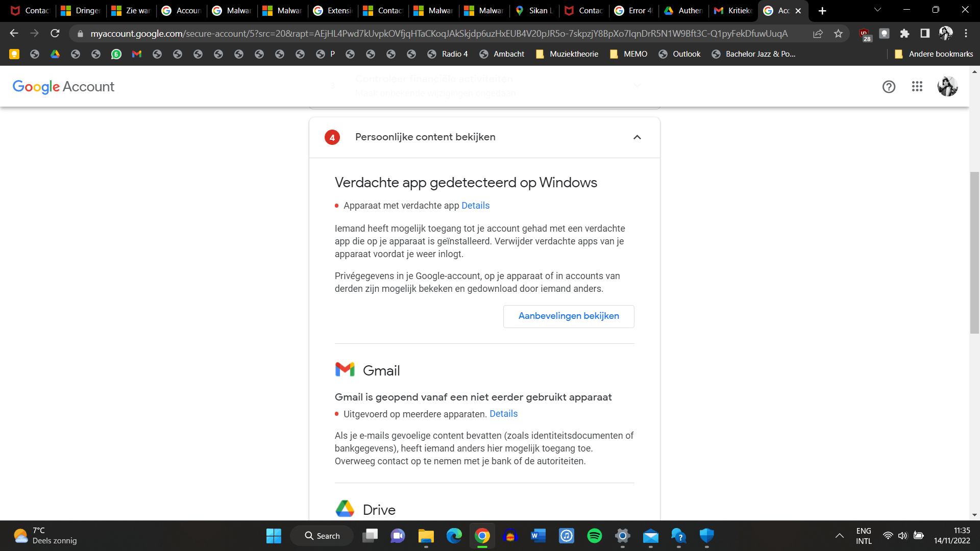
Task: Open Spotify from the taskbar
Action: pyautogui.click(x=594, y=536)
